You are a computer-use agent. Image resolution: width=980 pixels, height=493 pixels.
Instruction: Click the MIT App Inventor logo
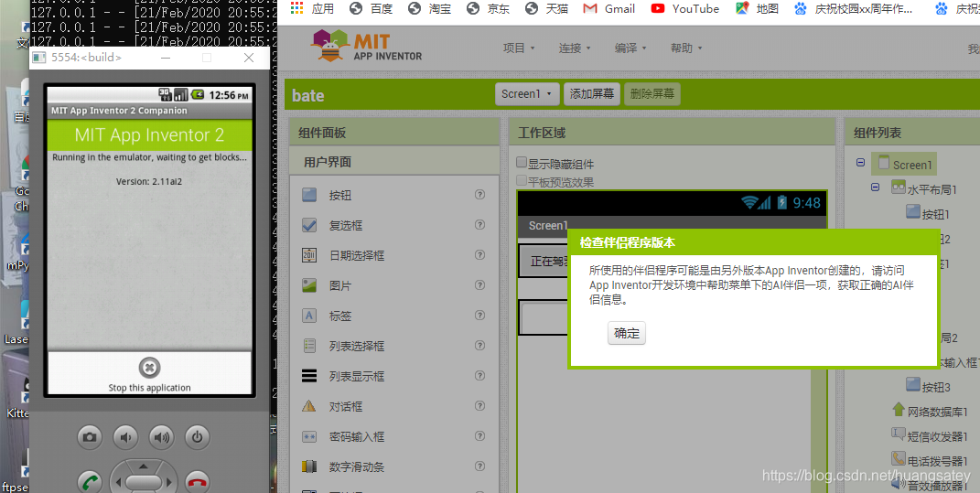coord(366,46)
